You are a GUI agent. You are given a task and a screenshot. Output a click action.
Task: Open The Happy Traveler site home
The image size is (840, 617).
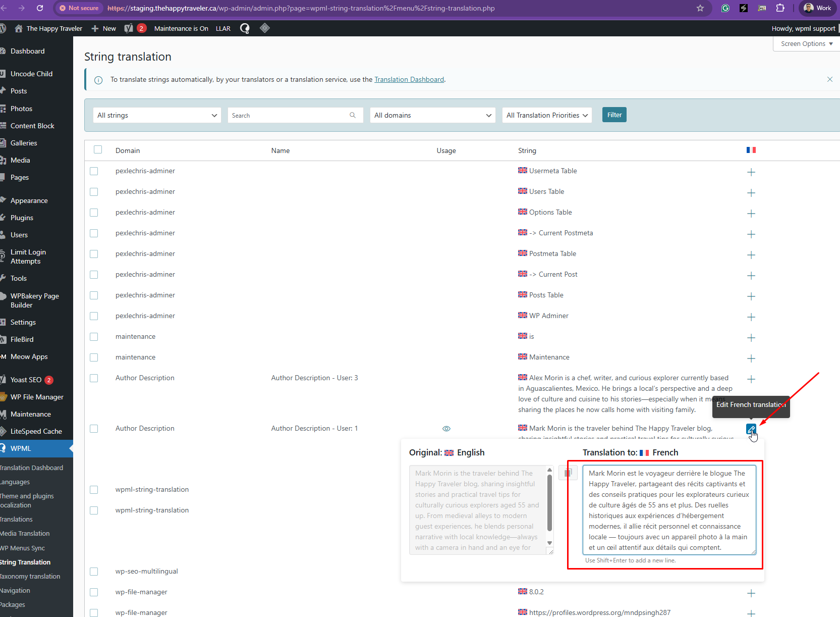pos(48,28)
